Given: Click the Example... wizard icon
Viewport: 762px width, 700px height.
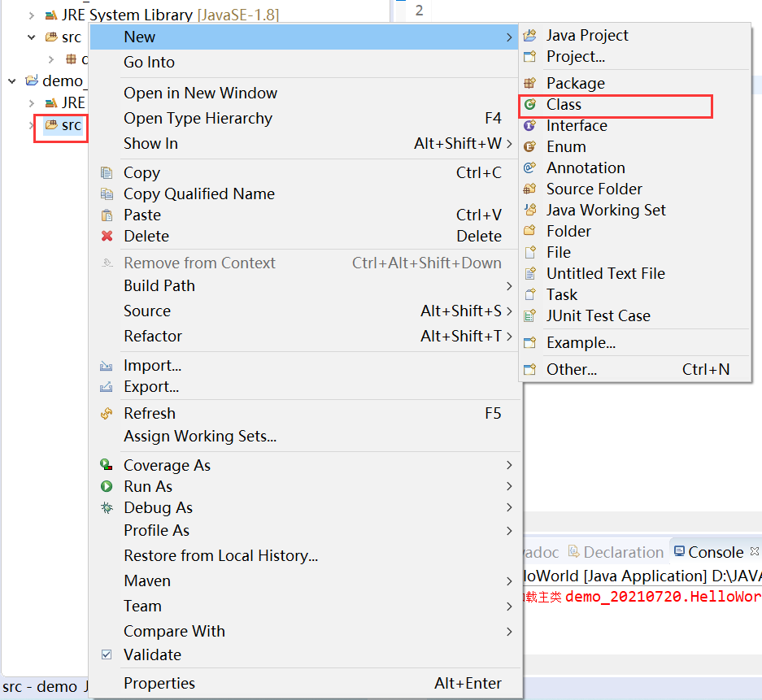Looking at the screenshot, I should tap(529, 343).
